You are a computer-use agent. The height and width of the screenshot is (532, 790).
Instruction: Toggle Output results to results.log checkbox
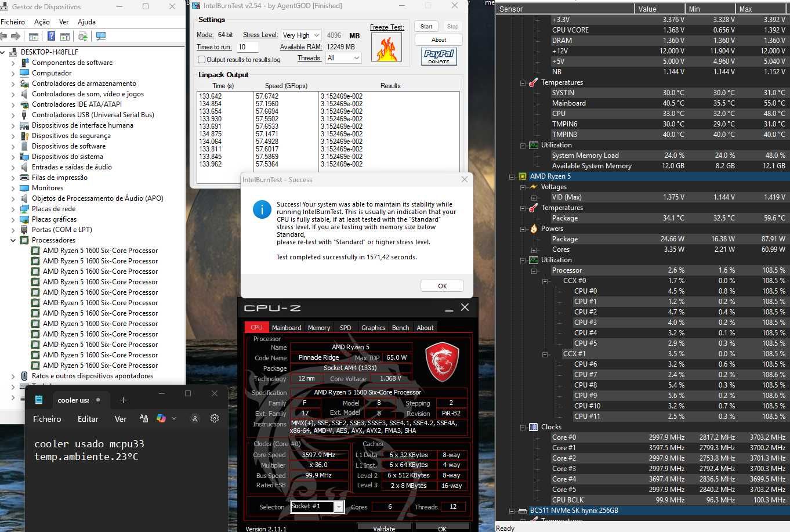(x=201, y=60)
